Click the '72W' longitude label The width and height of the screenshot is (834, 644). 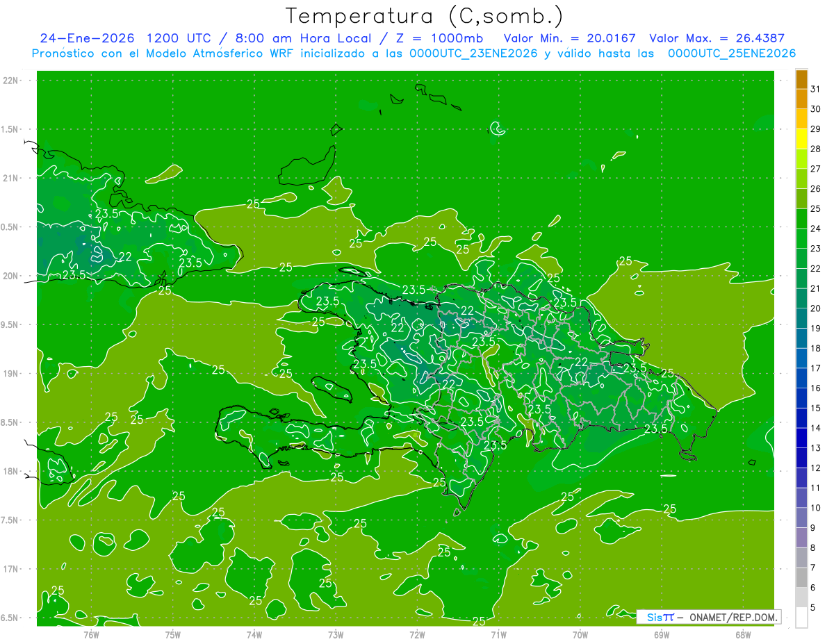(417, 636)
